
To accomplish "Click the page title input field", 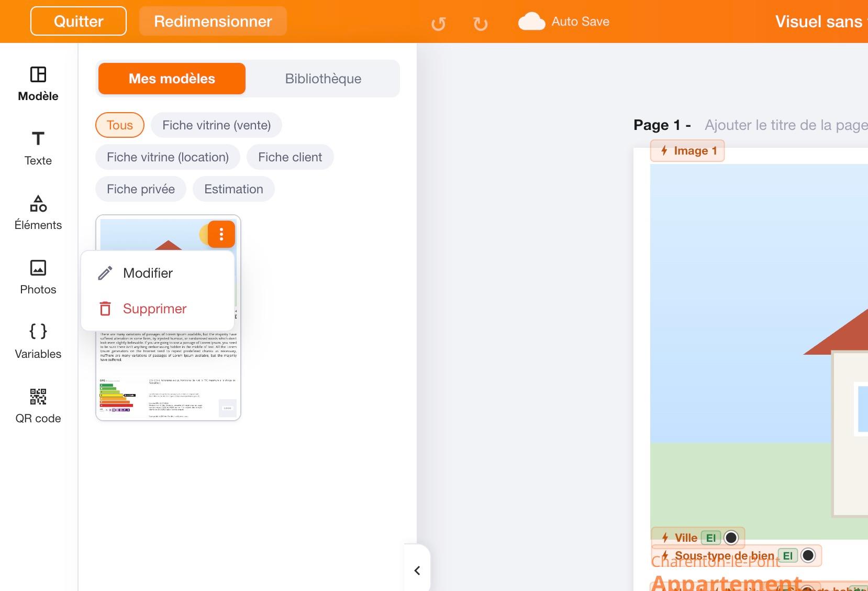I will (x=785, y=125).
